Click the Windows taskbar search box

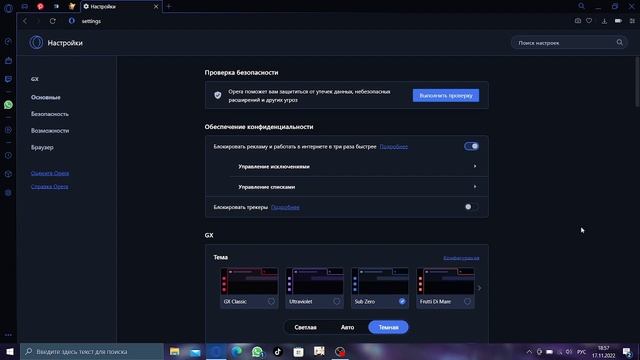[92, 351]
